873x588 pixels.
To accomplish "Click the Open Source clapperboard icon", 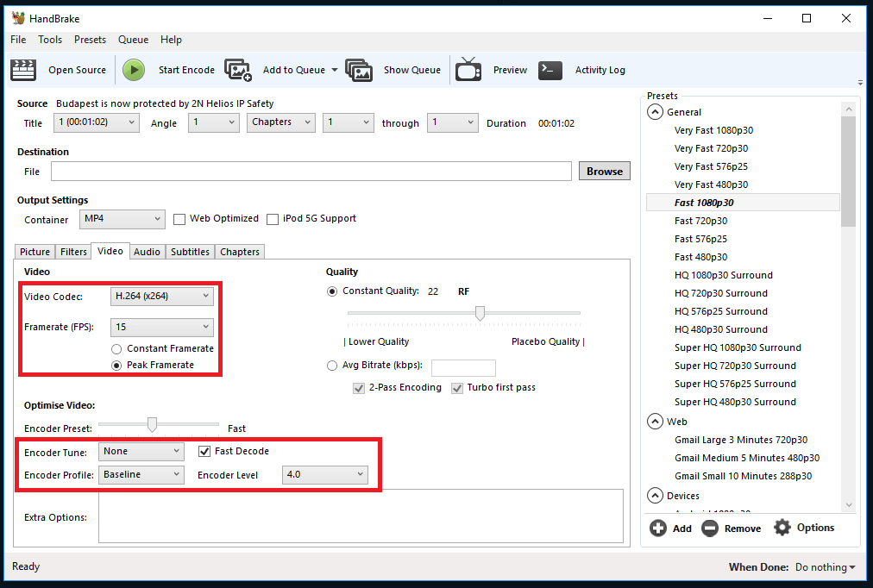I will pos(23,70).
